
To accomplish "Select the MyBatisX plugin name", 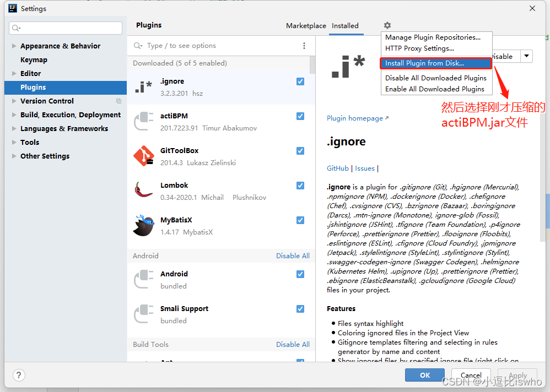I will 176,220.
